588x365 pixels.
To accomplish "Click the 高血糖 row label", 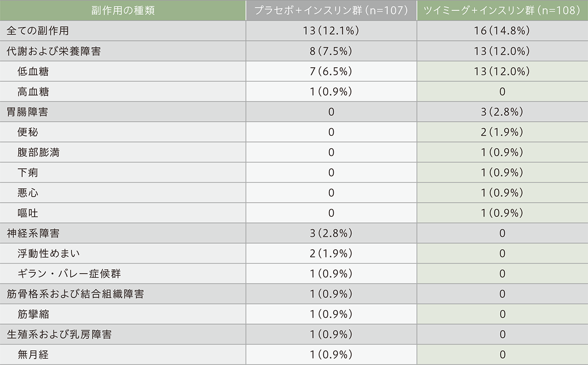I will point(33,91).
